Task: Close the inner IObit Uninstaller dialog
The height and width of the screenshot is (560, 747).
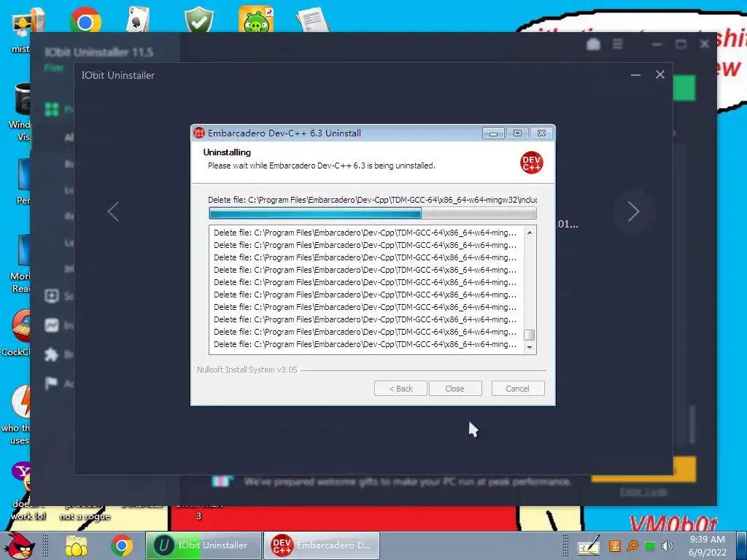Action: (x=659, y=75)
